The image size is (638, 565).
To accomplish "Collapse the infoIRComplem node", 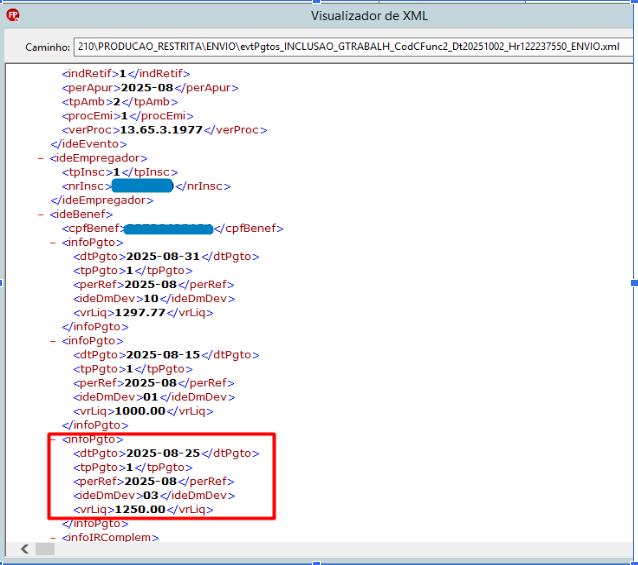I will 52,537.
